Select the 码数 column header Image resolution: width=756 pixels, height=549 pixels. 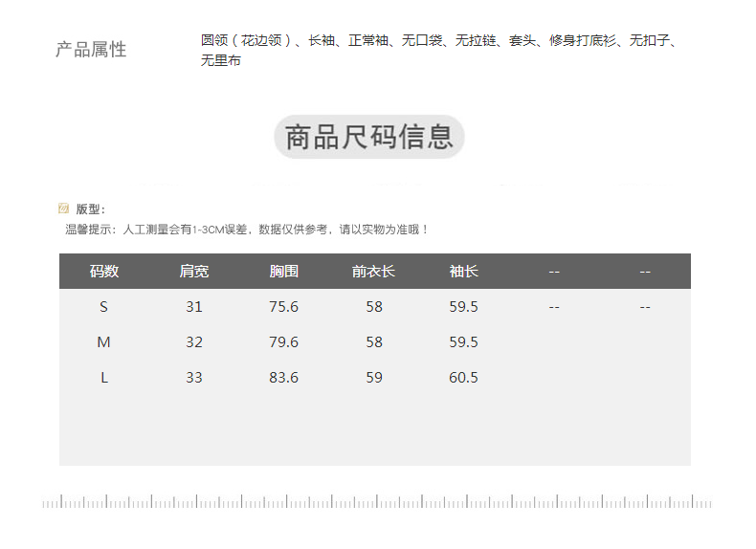pyautogui.click(x=104, y=272)
